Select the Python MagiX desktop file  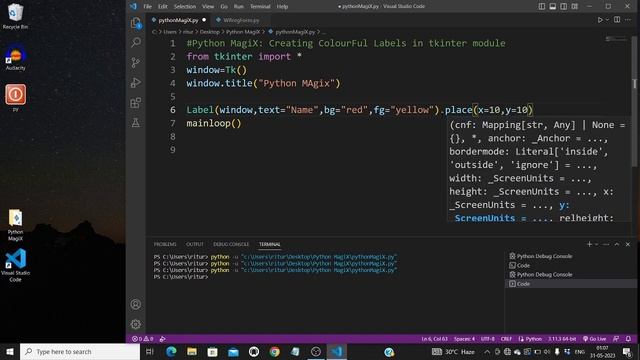16,225
